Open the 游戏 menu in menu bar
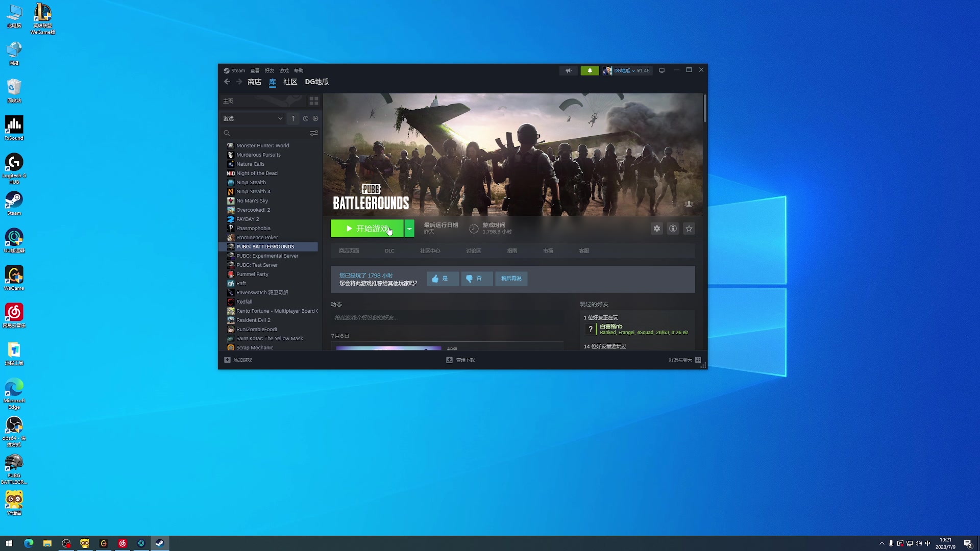 coord(284,71)
